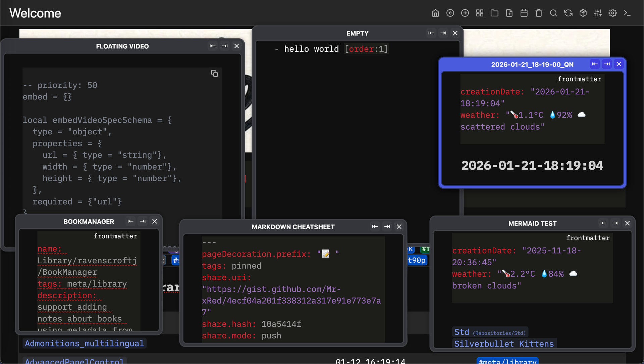This screenshot has width=644, height=364.
Task: Open the sliders configuration icon
Action: (x=598, y=13)
